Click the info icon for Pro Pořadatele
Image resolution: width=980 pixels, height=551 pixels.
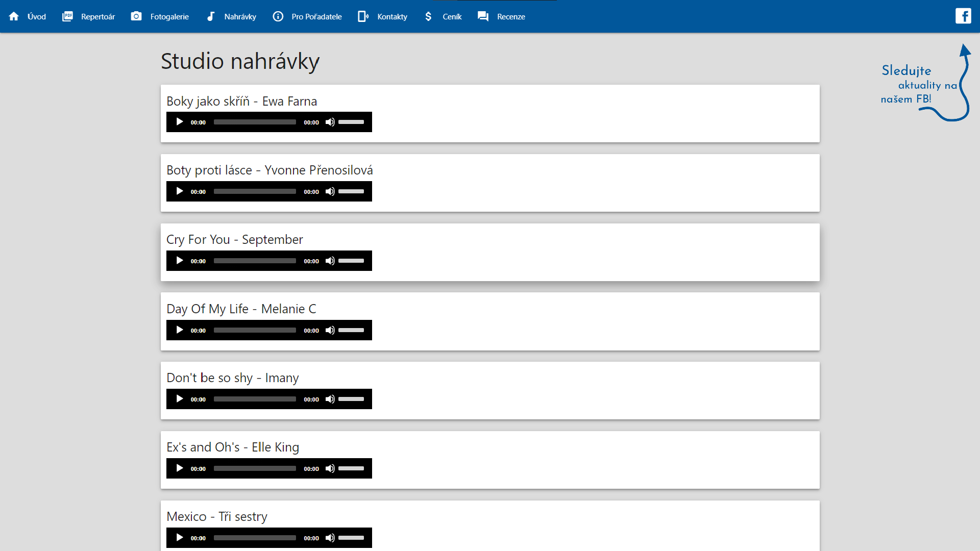pos(278,16)
